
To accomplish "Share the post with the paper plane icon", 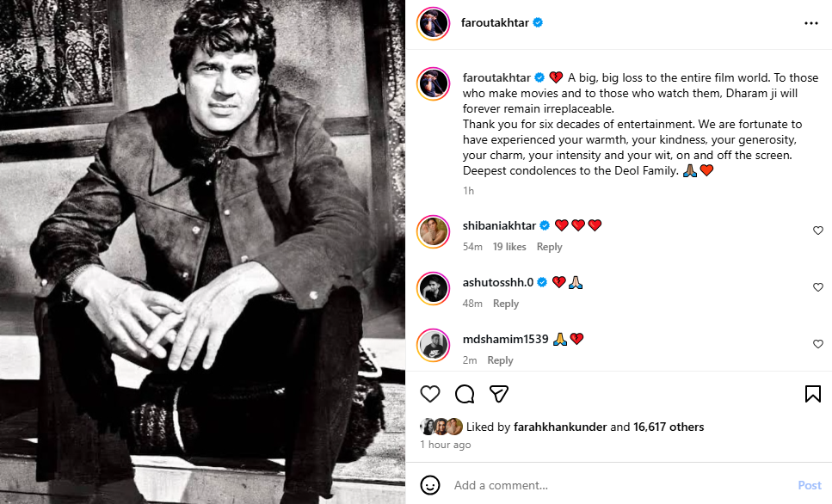I will coord(499,394).
